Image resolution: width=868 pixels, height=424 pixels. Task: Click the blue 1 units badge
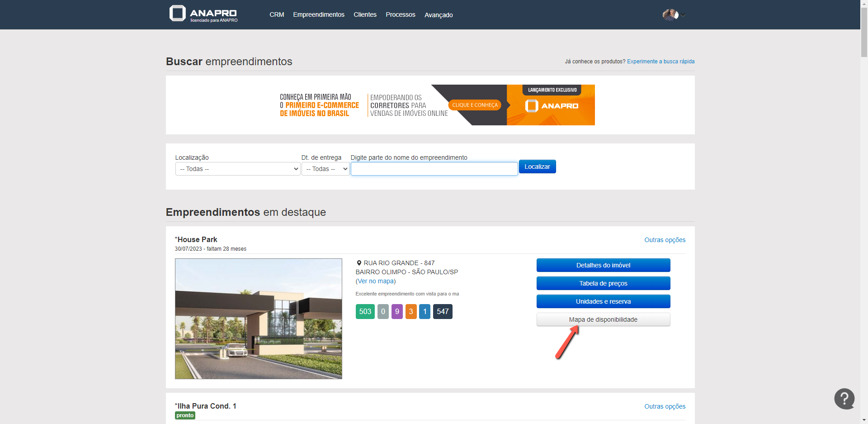[425, 311]
